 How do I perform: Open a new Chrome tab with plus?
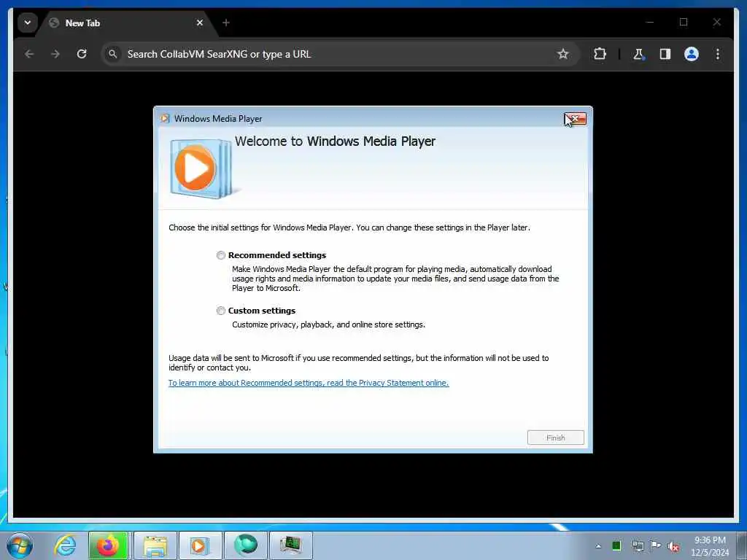(226, 23)
